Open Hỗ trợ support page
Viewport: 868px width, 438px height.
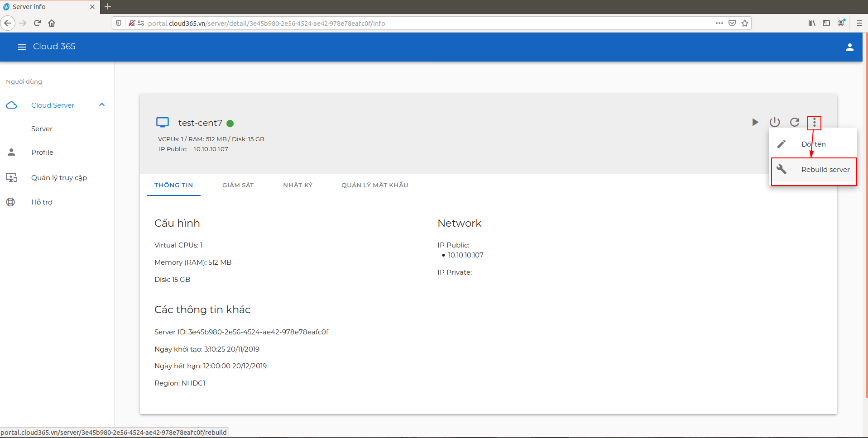42,202
